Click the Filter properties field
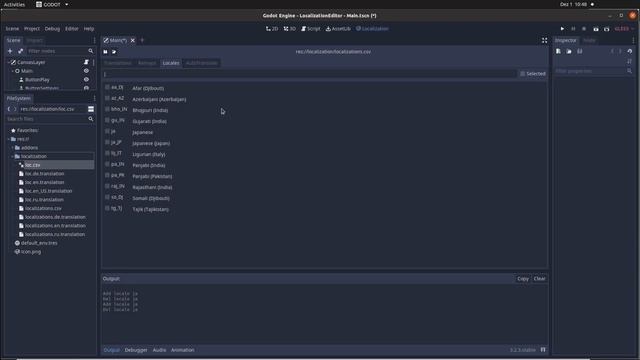Viewport: 640px width, 360px height. tap(594, 71)
